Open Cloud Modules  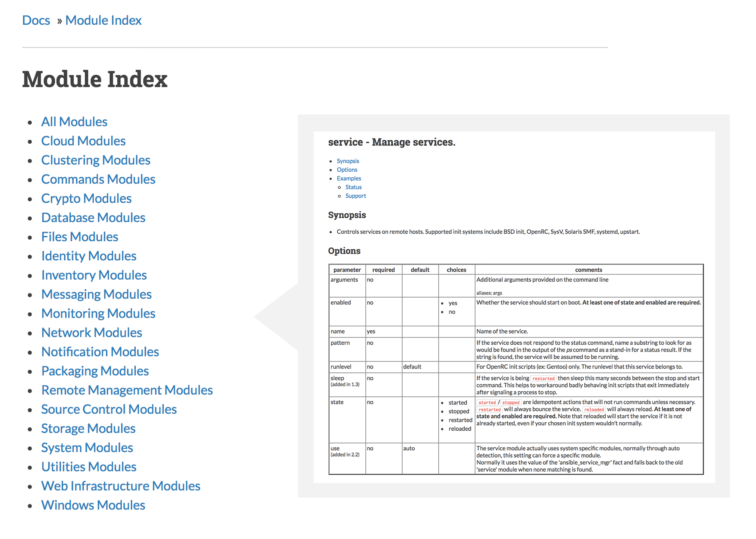83,141
